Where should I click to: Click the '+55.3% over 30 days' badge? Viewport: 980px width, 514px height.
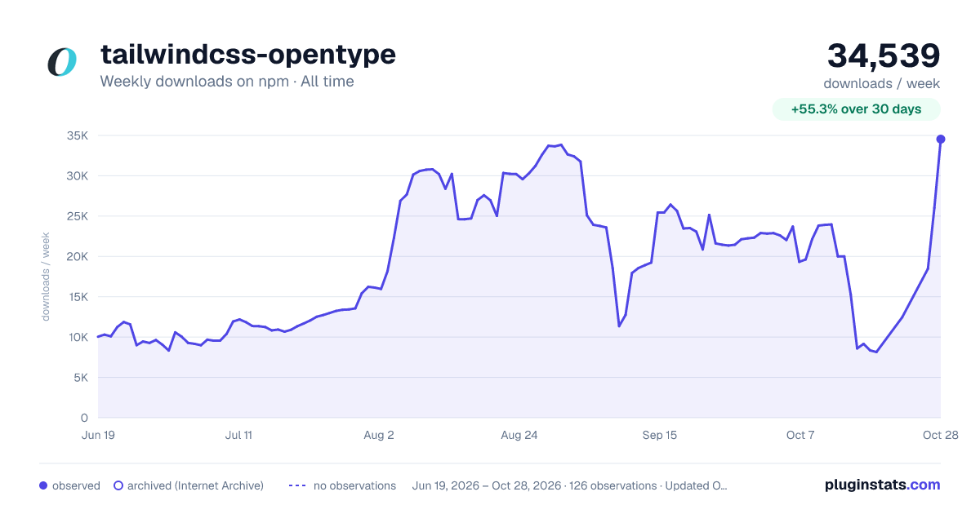click(857, 109)
